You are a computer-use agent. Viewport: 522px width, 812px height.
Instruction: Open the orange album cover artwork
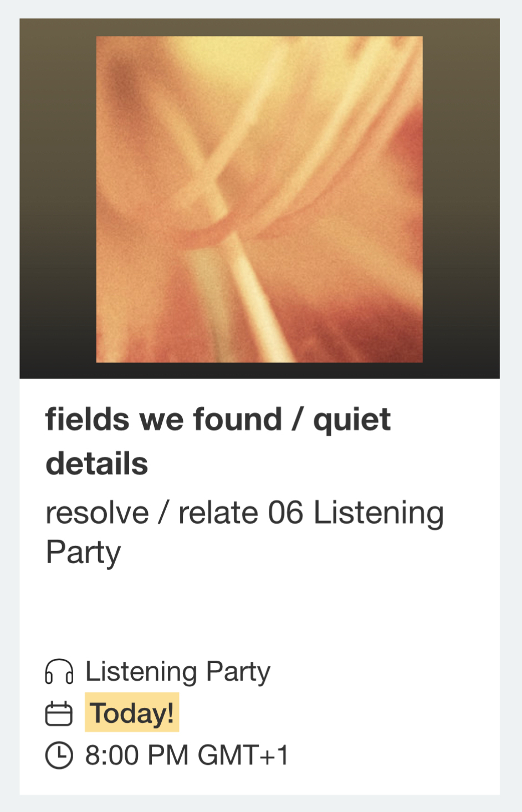259,200
